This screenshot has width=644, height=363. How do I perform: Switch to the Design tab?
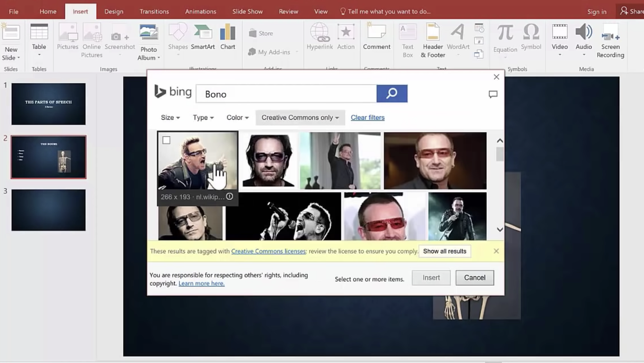tap(114, 11)
